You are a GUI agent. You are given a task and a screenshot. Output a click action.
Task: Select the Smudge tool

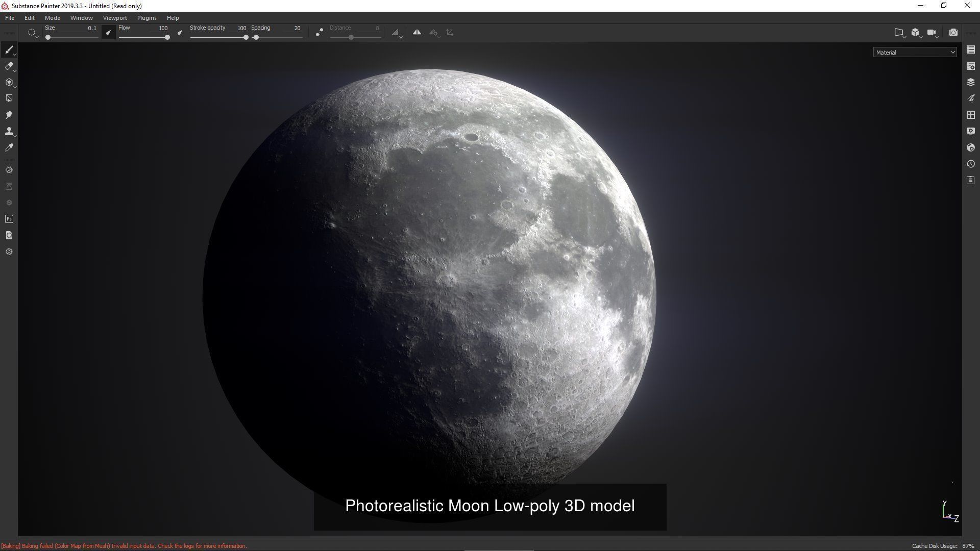coord(9,115)
